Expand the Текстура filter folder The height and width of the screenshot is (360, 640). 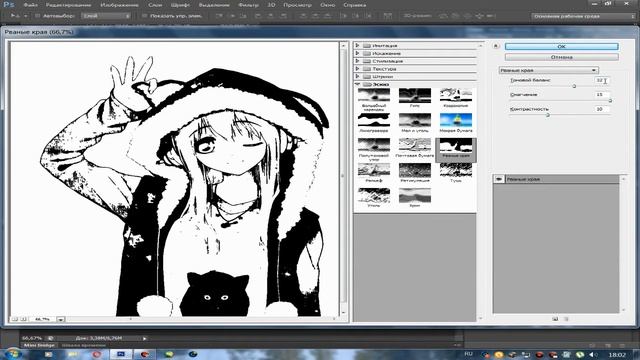[358, 69]
